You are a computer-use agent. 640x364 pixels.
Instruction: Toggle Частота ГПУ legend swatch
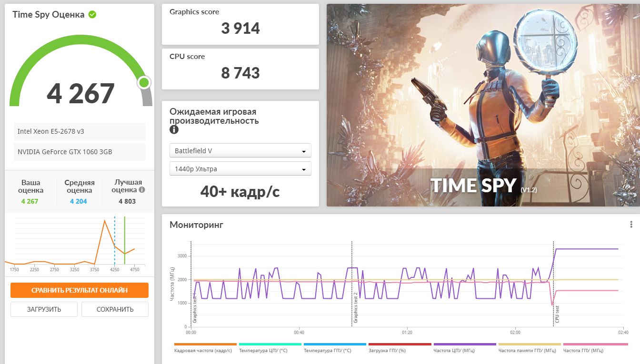click(595, 344)
